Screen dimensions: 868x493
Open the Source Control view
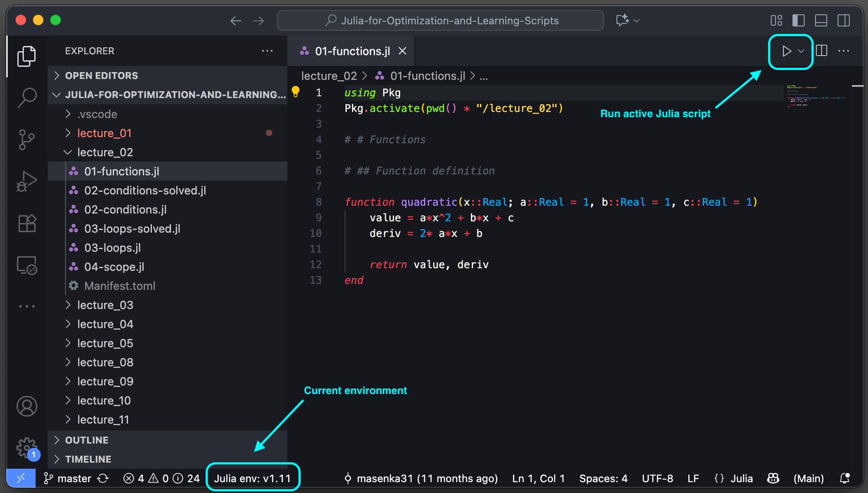[27, 139]
